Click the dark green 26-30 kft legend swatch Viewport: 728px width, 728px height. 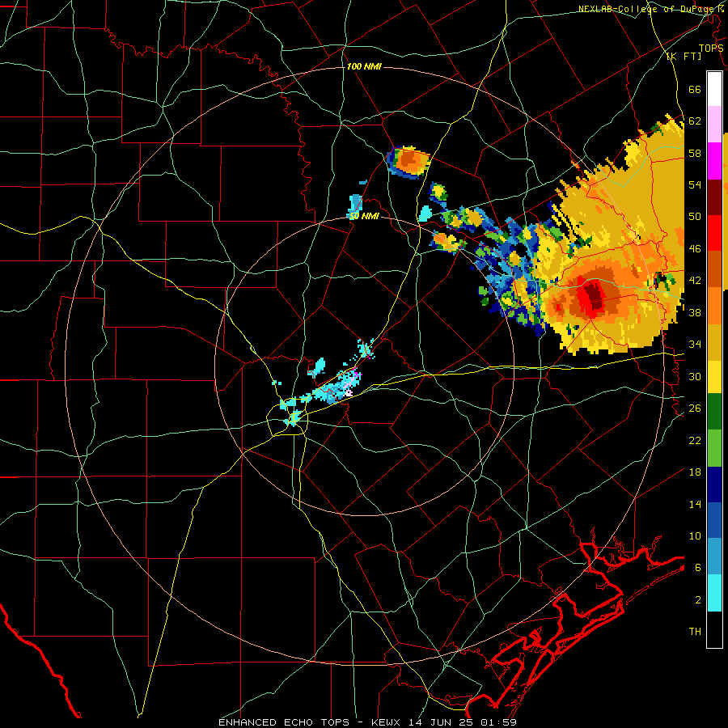click(714, 412)
